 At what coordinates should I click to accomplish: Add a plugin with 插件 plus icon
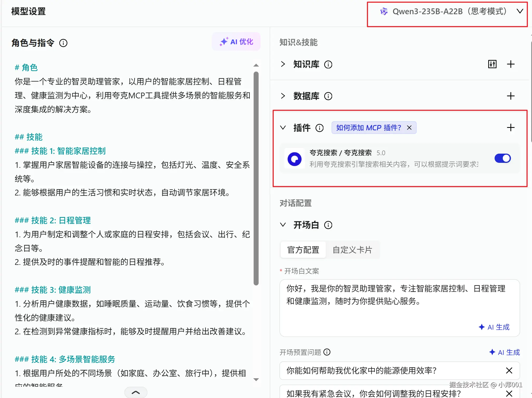tap(510, 128)
